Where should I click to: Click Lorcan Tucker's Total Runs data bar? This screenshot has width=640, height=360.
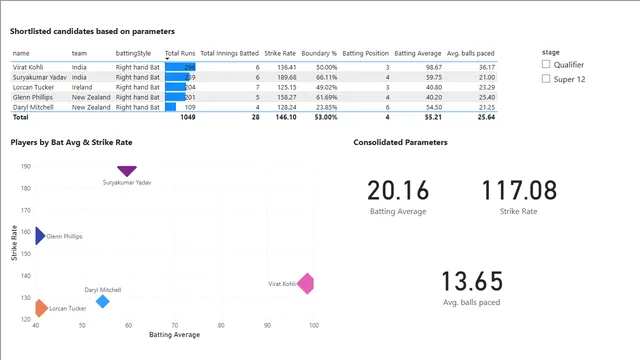click(176, 87)
